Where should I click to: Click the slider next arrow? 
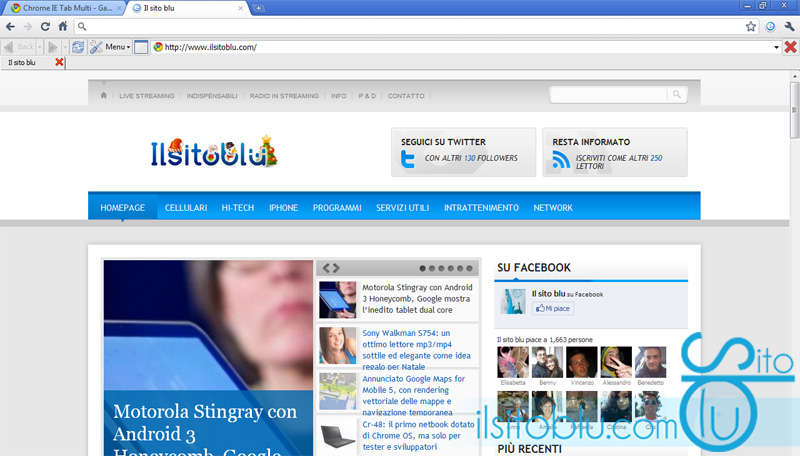[336, 268]
